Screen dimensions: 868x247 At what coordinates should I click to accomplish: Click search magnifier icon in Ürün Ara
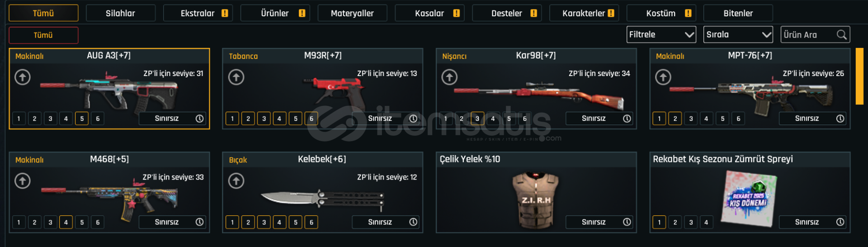click(841, 35)
